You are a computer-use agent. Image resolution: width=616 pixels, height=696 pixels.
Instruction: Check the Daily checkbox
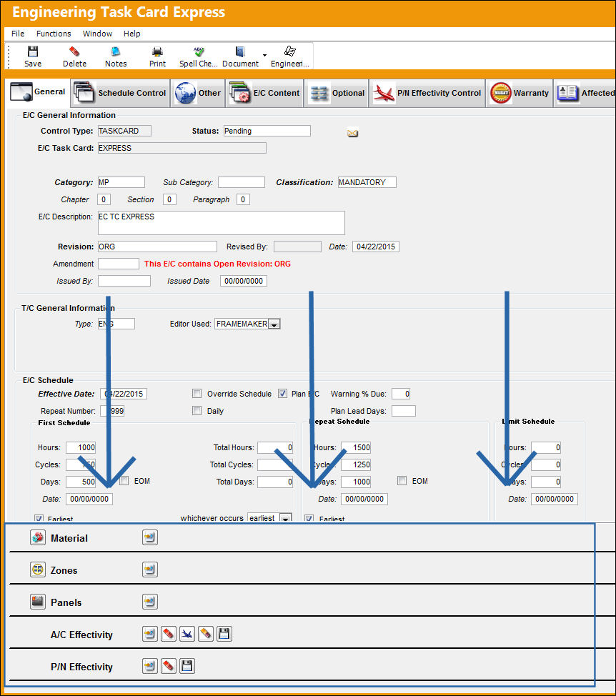[x=197, y=411]
